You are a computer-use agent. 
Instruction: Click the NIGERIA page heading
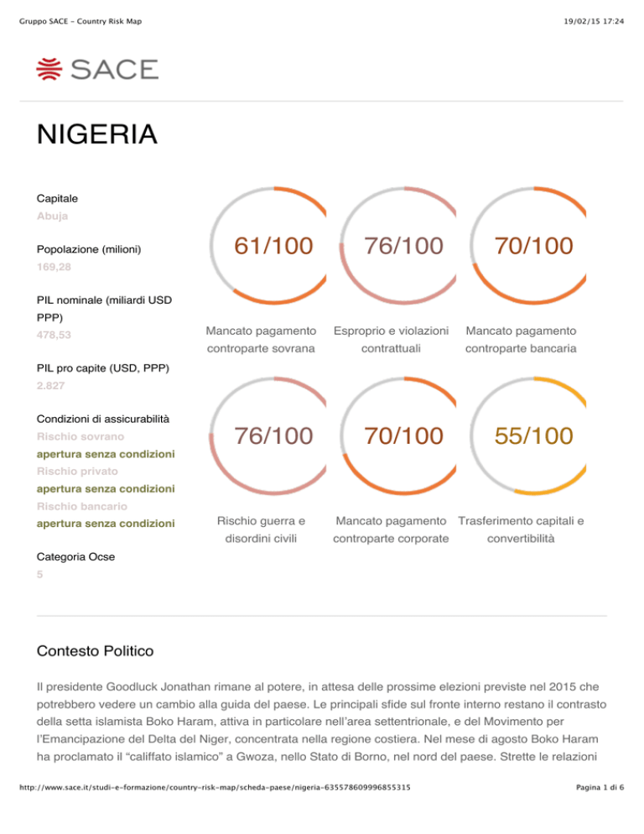click(96, 134)
